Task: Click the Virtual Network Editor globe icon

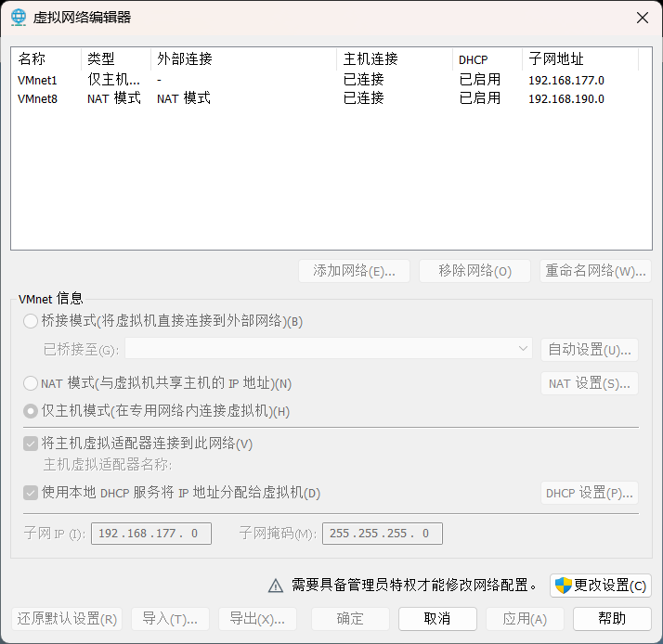Action: point(19,18)
